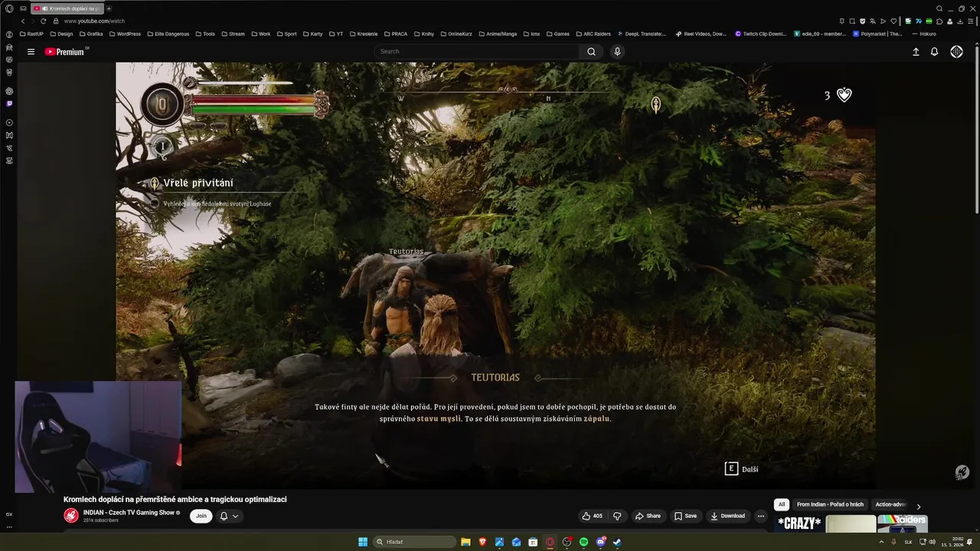Viewport: 980px width, 551px height.
Task: Open a new browser tab
Action: pyautogui.click(x=109, y=8)
